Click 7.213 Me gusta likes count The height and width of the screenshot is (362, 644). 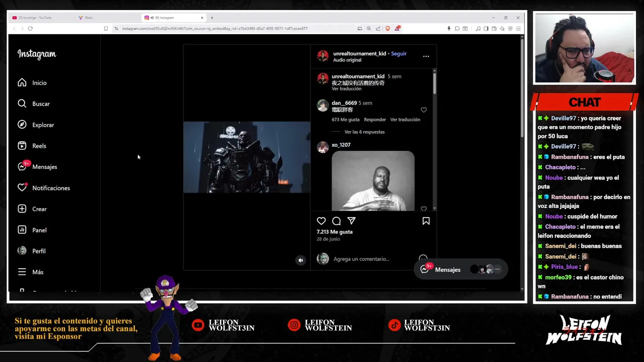tap(335, 232)
